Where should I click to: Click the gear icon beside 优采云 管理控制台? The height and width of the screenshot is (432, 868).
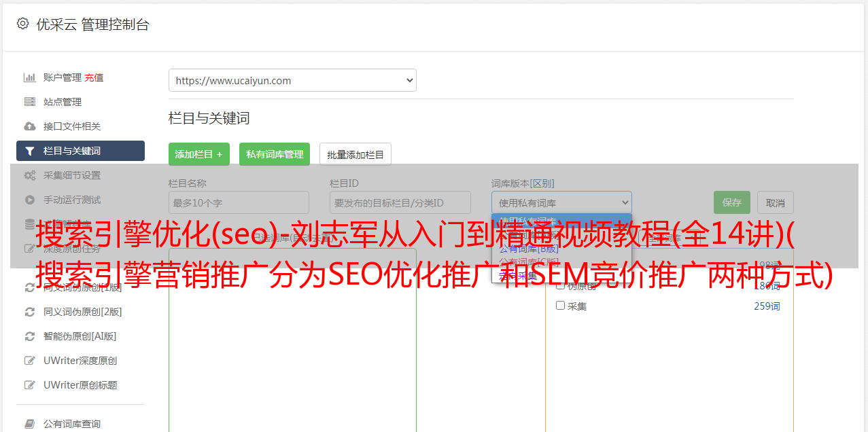[22, 24]
